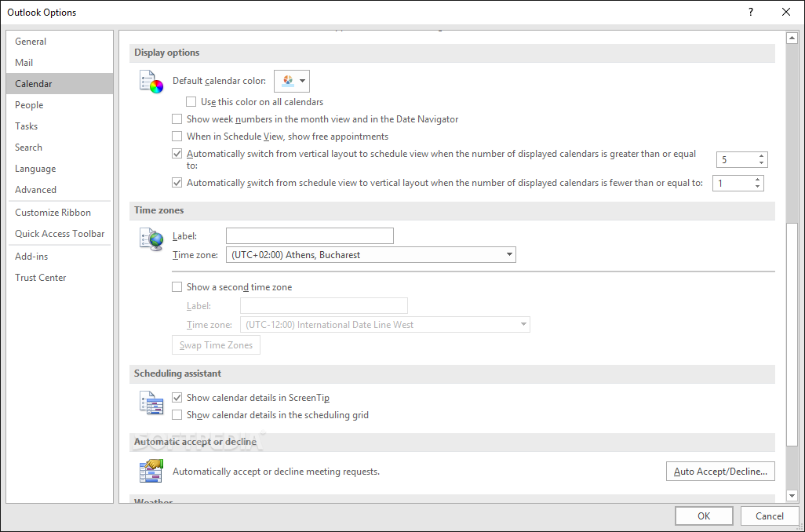The width and height of the screenshot is (805, 532).
Task: Click the value field showing 5
Action: 737,160
